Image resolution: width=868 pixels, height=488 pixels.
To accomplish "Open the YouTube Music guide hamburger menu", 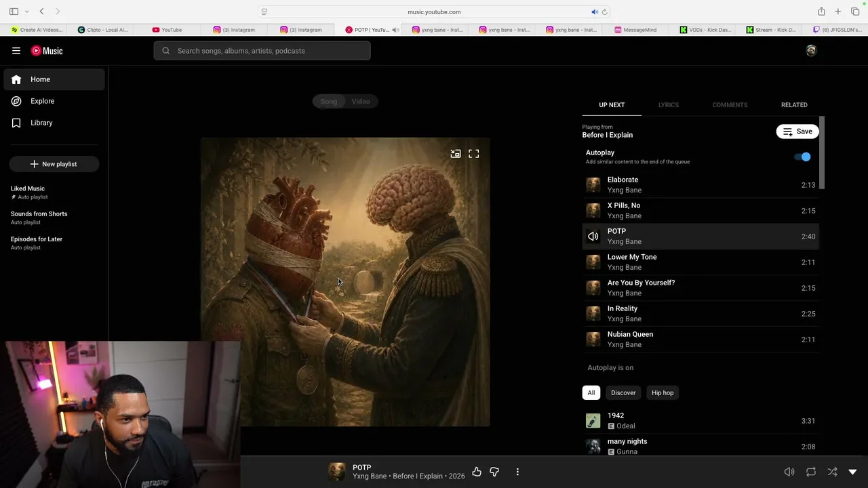I will 16,51.
